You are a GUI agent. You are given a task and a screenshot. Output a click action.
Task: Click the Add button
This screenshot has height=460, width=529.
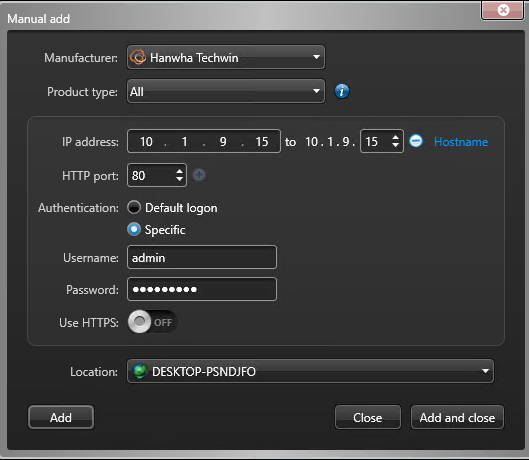tap(61, 417)
